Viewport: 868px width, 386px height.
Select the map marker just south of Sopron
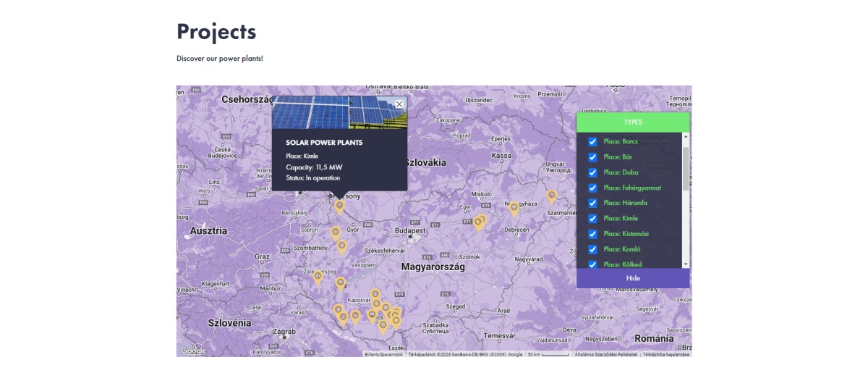coord(336,232)
